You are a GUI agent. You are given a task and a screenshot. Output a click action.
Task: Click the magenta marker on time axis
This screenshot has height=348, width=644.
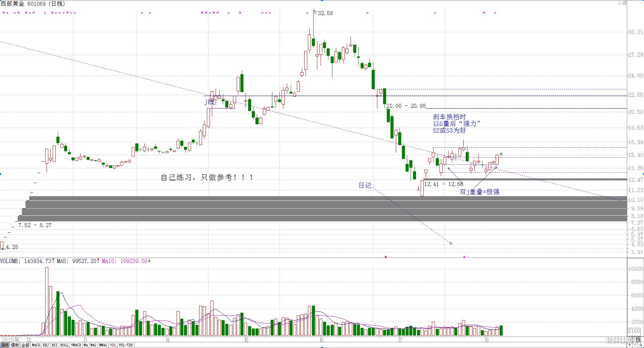464,257
